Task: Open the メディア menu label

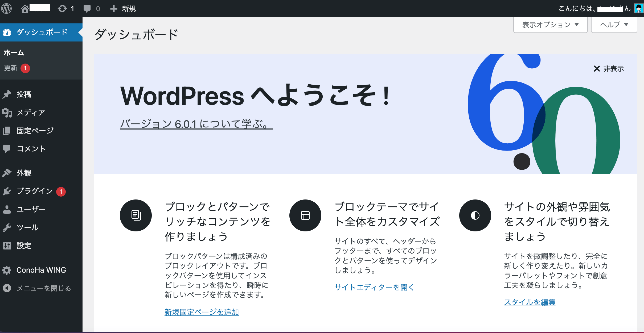Action: point(31,113)
